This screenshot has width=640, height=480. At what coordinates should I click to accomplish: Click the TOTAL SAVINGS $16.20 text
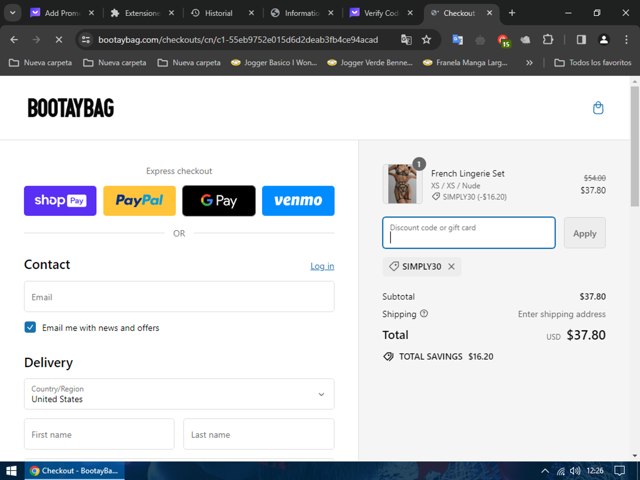(x=446, y=356)
